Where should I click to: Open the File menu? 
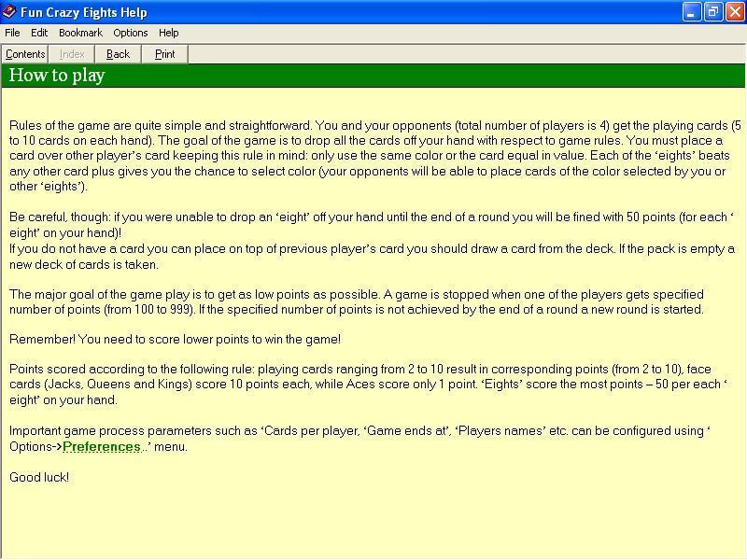coord(12,33)
